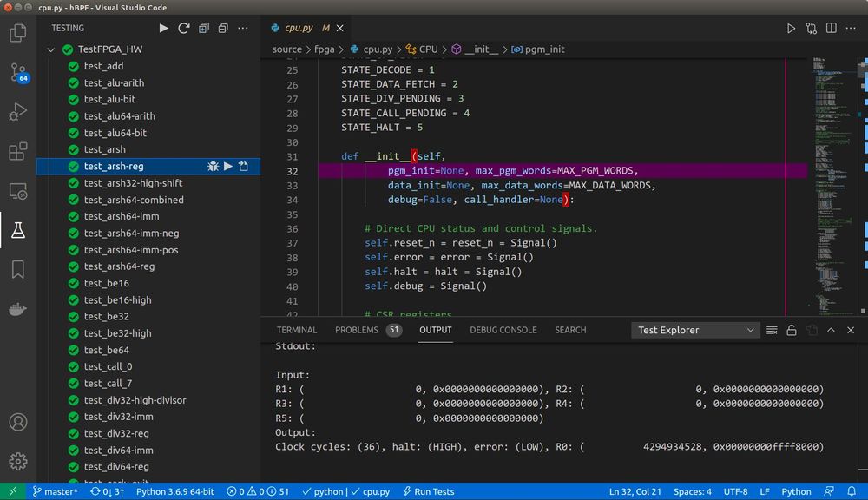Toggle output scroll lock
Viewport: 868px width, 500px height.
[792, 330]
